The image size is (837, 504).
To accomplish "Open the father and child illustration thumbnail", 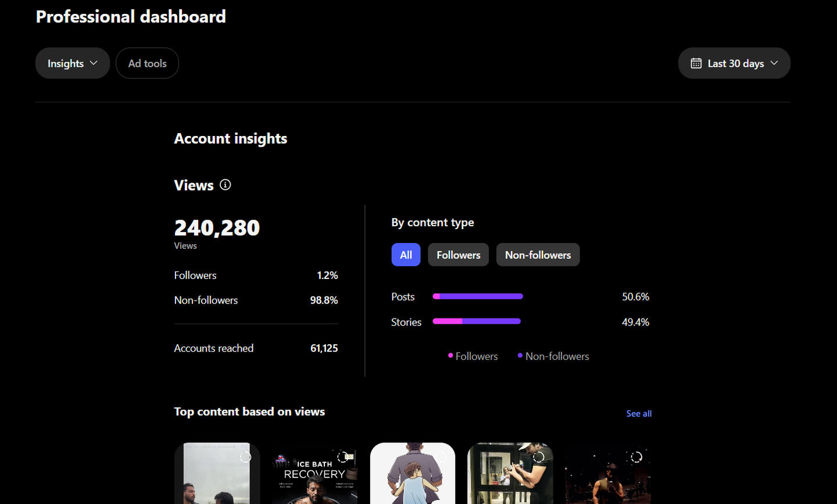I will pyautogui.click(x=413, y=474).
